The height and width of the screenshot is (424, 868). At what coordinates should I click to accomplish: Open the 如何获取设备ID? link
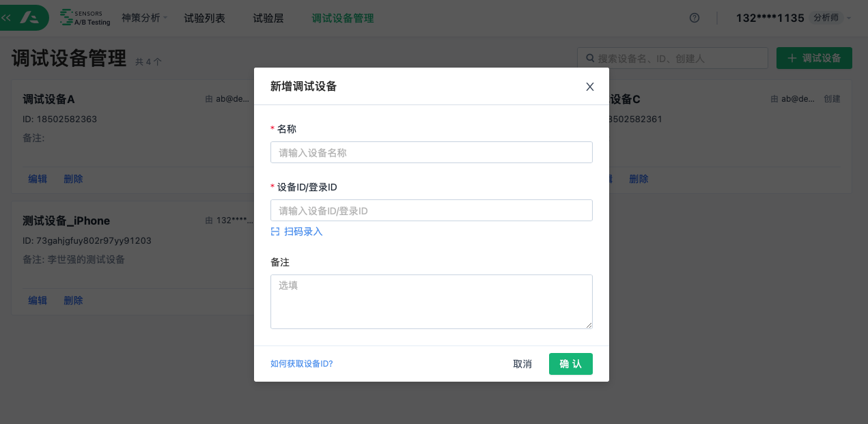click(x=301, y=364)
